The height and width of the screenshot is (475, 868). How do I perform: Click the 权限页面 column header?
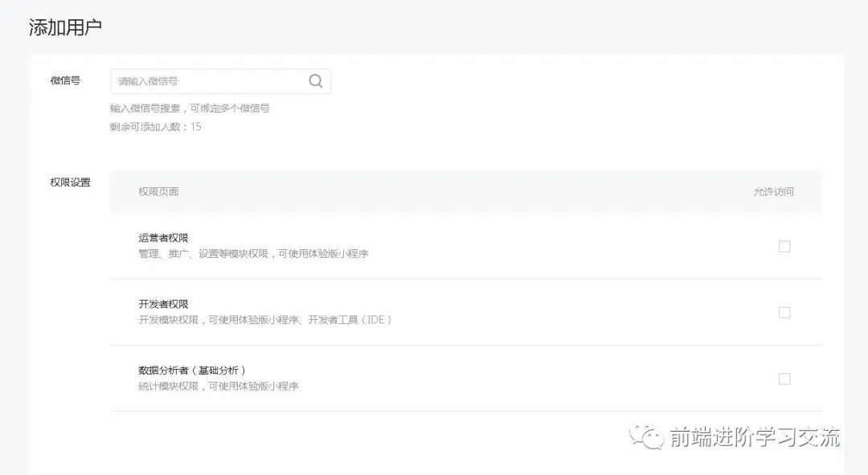pos(158,192)
